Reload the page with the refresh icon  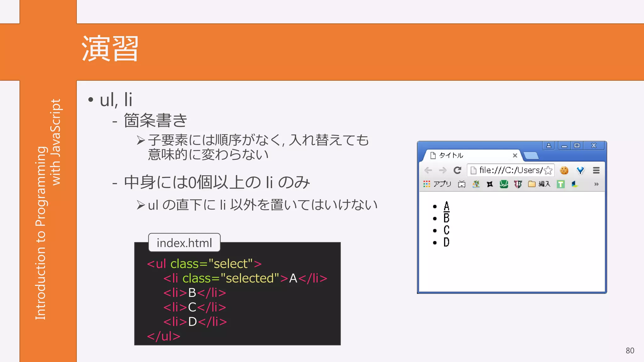click(x=457, y=170)
